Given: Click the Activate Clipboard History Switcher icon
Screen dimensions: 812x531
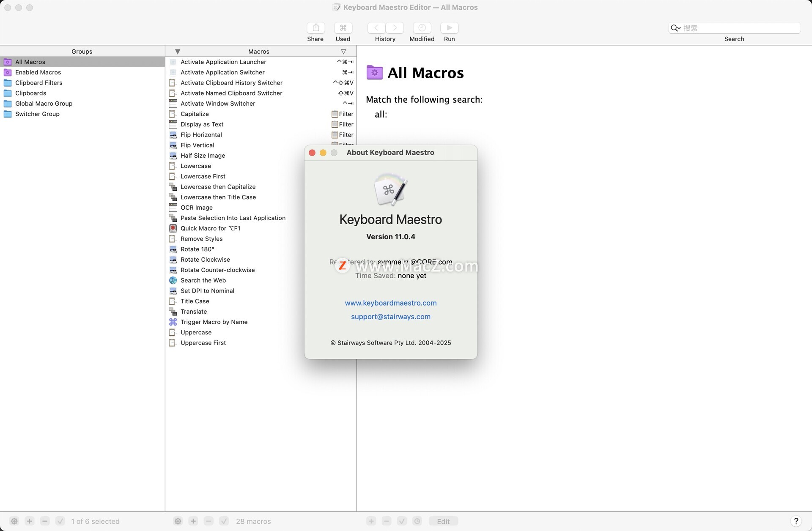Looking at the screenshot, I should 173,83.
